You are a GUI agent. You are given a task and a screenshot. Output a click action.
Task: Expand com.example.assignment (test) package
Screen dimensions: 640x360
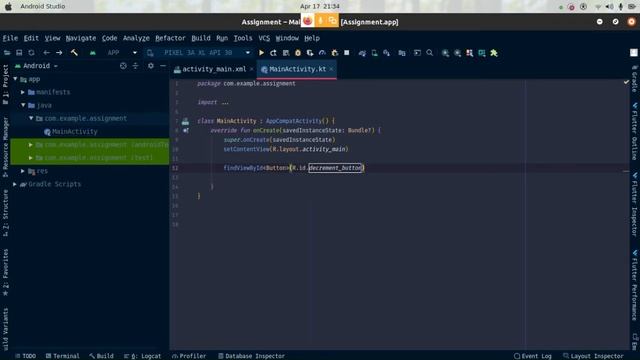(x=31, y=158)
